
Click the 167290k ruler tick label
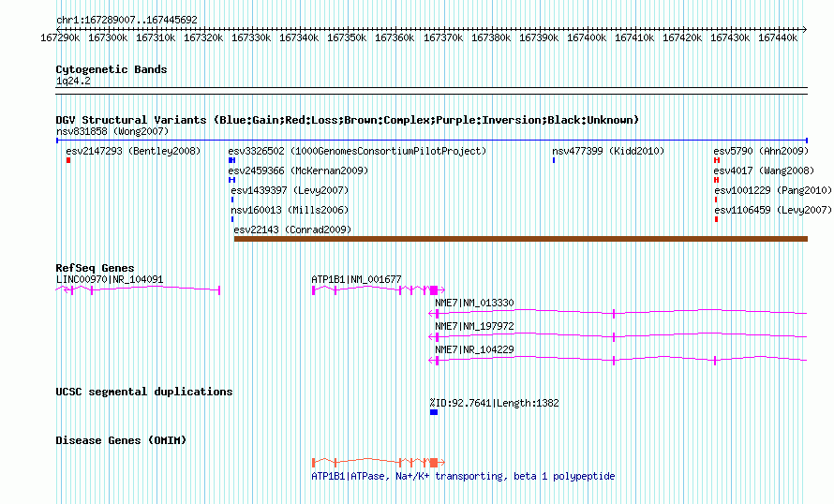click(x=60, y=37)
